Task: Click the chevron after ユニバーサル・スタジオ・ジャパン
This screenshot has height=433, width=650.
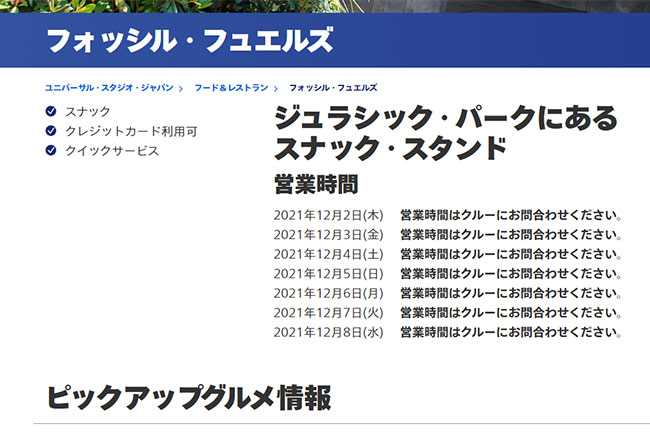Action: click(x=181, y=88)
